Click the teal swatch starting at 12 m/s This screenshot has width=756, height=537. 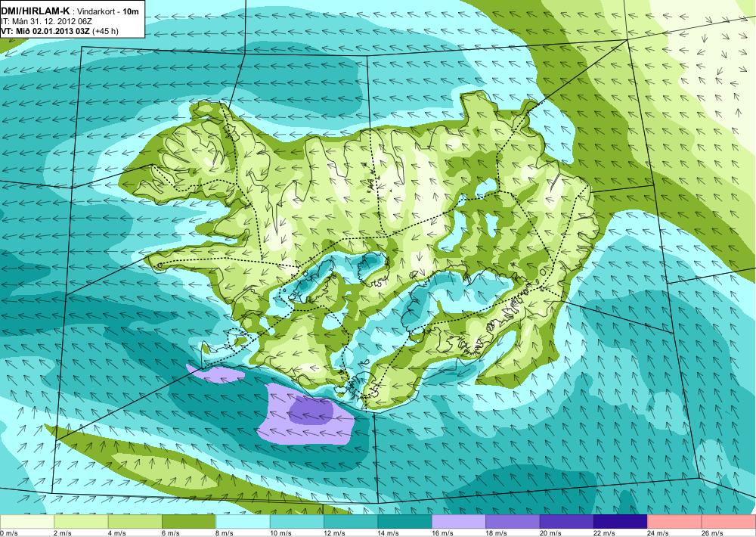[x=351, y=522]
